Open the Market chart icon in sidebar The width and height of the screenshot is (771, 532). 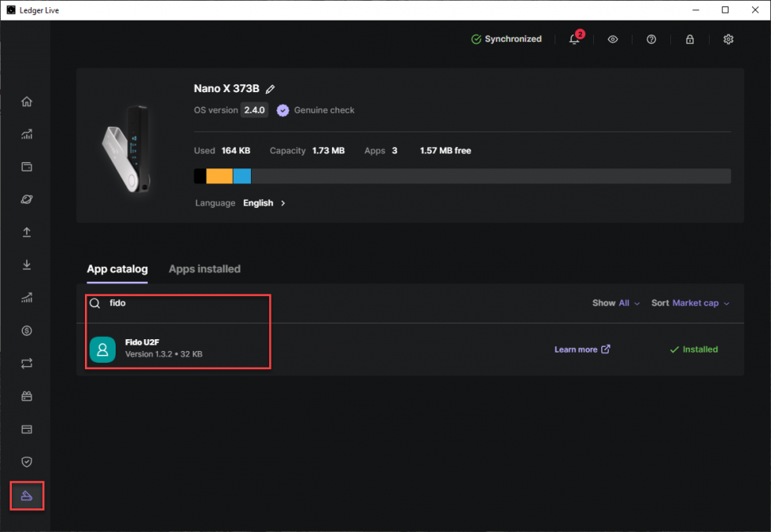pos(27,134)
